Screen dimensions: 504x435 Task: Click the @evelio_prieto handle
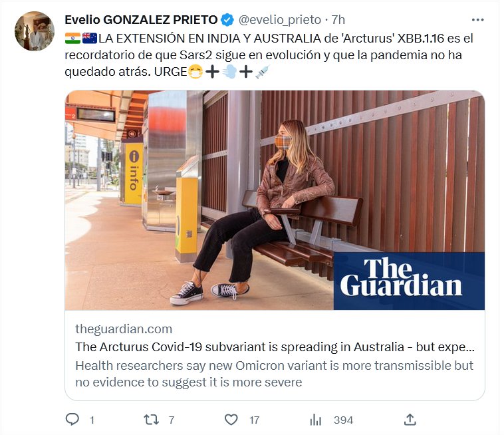pos(279,20)
